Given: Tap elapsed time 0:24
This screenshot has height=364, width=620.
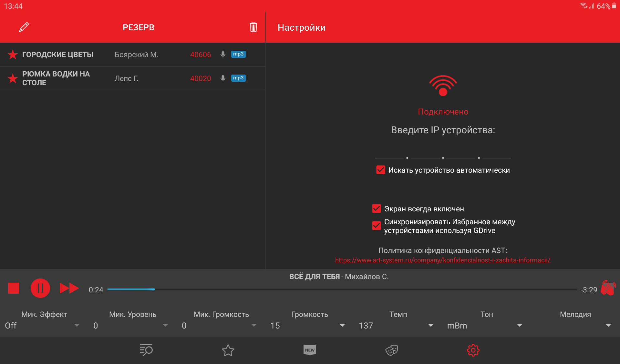Looking at the screenshot, I should coord(96,290).
